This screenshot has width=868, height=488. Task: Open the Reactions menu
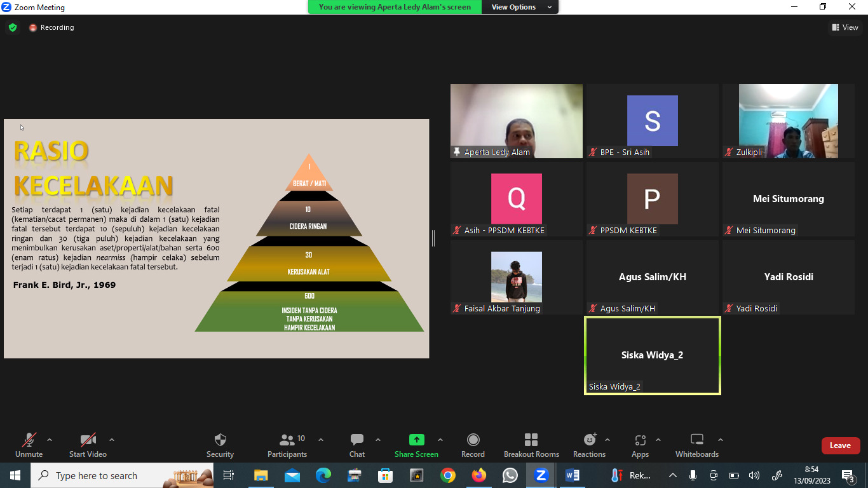tap(589, 440)
